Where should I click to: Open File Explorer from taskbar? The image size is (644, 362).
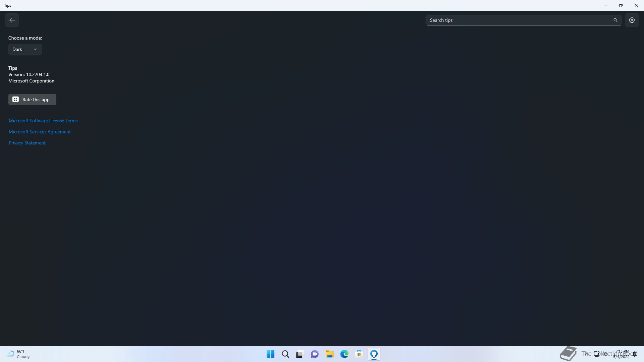click(329, 354)
